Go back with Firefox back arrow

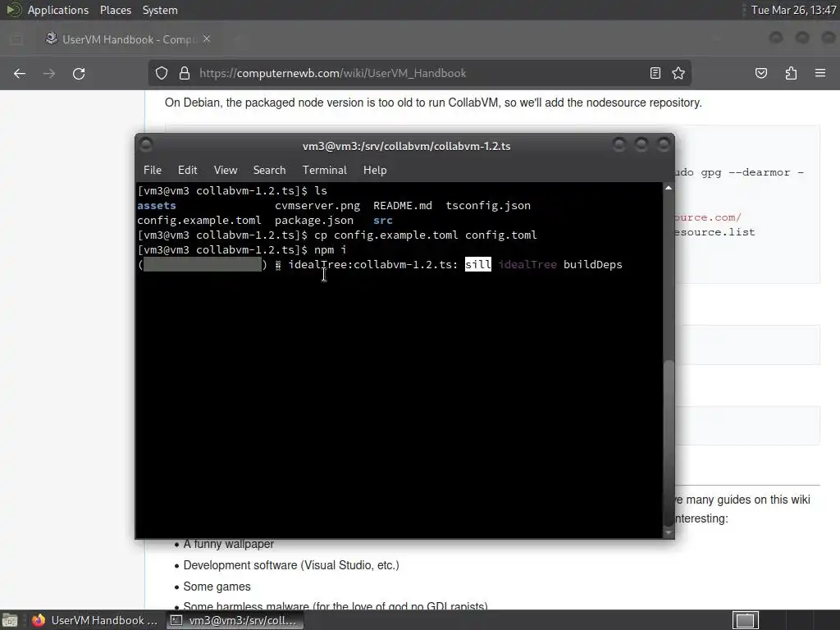[x=20, y=73]
